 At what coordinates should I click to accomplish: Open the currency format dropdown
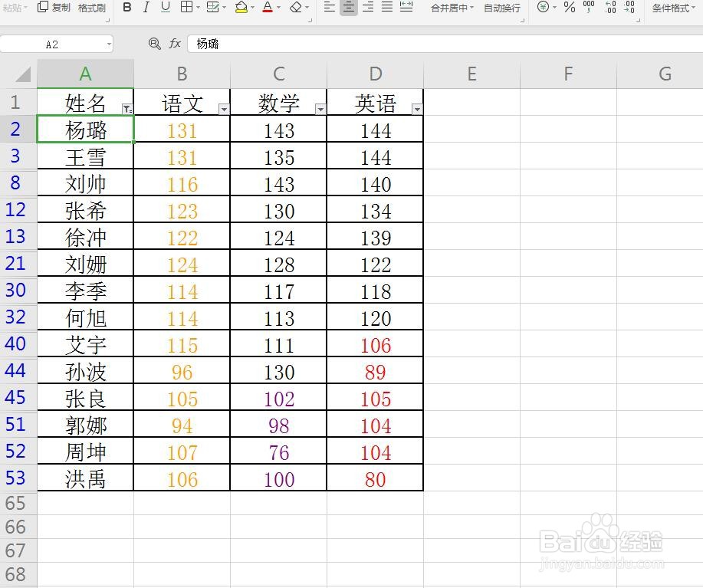(x=553, y=9)
